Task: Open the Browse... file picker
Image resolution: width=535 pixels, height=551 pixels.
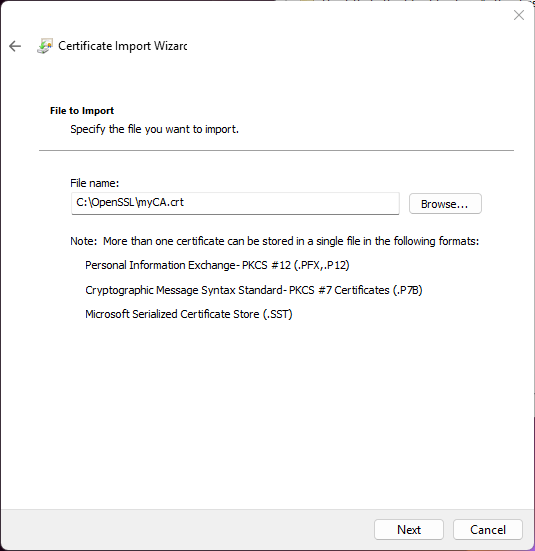Action: 445,203
